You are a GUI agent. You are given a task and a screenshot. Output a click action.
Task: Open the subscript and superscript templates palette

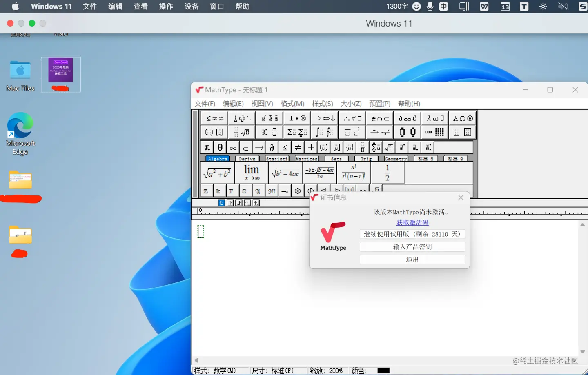(x=269, y=132)
